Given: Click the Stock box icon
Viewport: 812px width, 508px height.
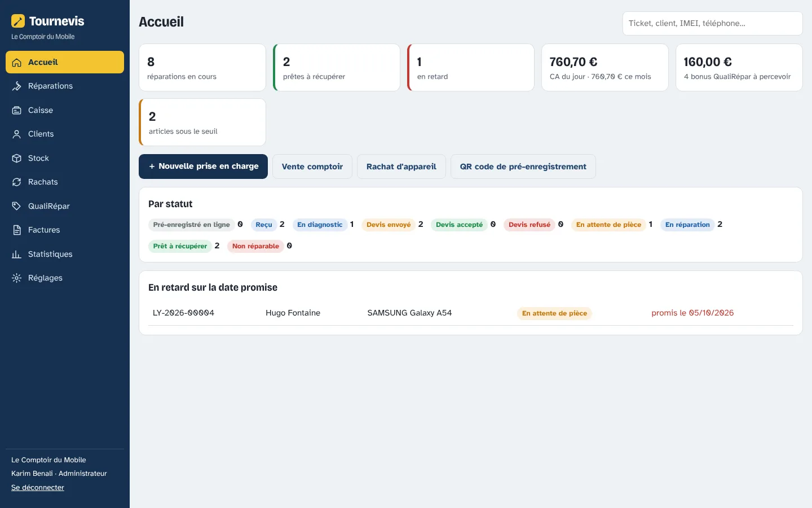Looking at the screenshot, I should pos(17,158).
